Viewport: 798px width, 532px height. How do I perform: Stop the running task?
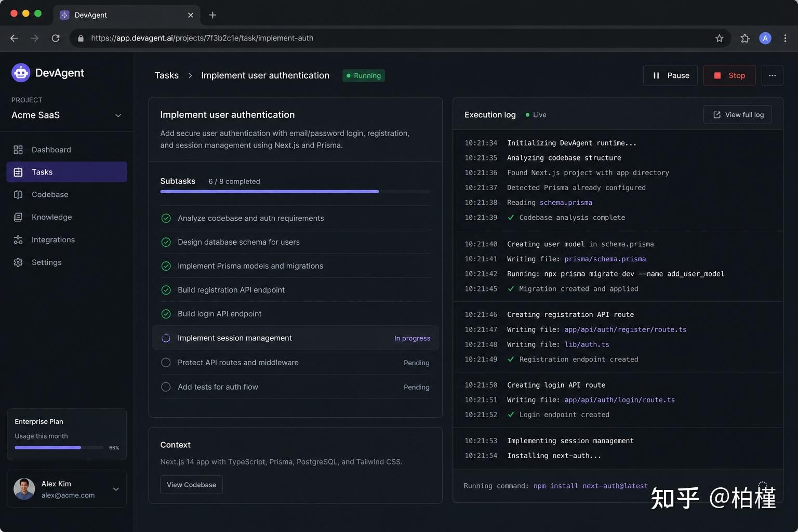click(730, 75)
